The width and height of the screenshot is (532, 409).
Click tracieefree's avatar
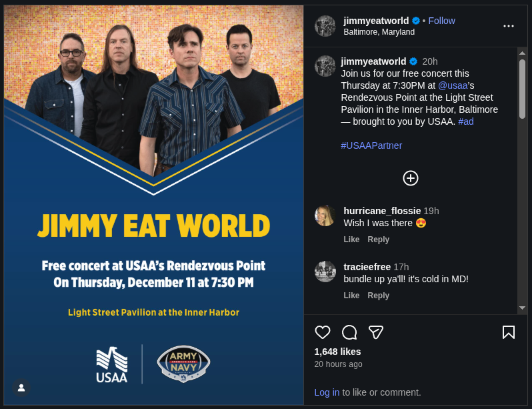(x=325, y=272)
